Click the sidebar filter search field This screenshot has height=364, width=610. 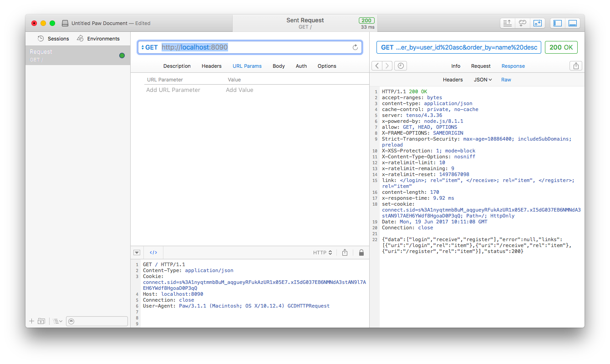click(x=97, y=321)
